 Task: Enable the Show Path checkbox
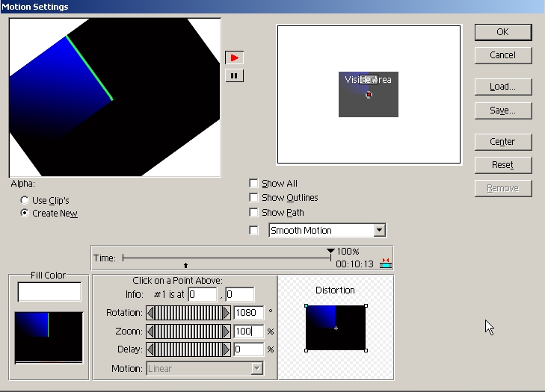[x=253, y=212]
